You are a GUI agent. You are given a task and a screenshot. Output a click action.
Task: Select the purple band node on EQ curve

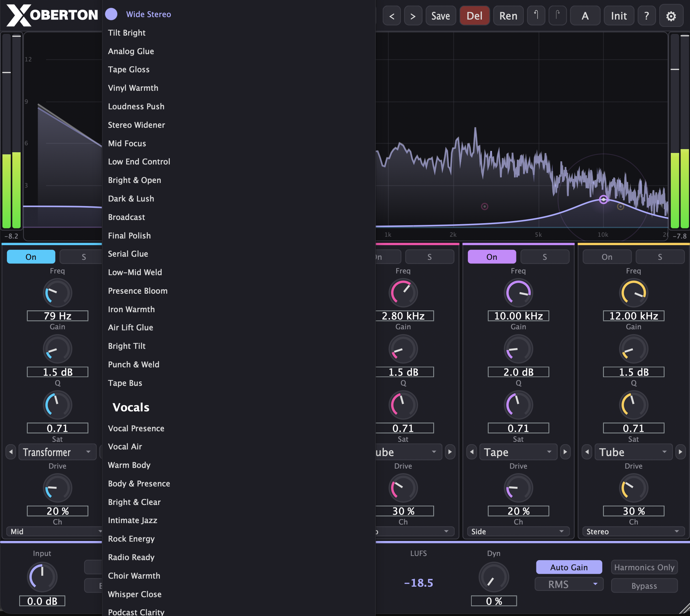tap(603, 199)
